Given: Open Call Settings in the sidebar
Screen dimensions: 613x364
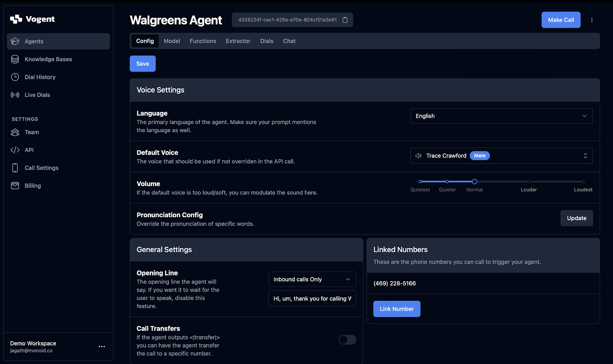Looking at the screenshot, I should coord(58,168).
